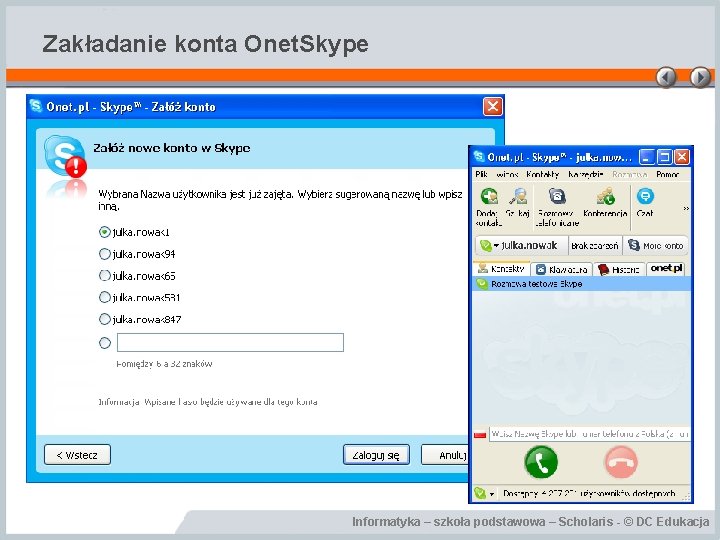The height and width of the screenshot is (540, 720).
Task: Select suggested name julka.nowak65
Action: pos(105,276)
